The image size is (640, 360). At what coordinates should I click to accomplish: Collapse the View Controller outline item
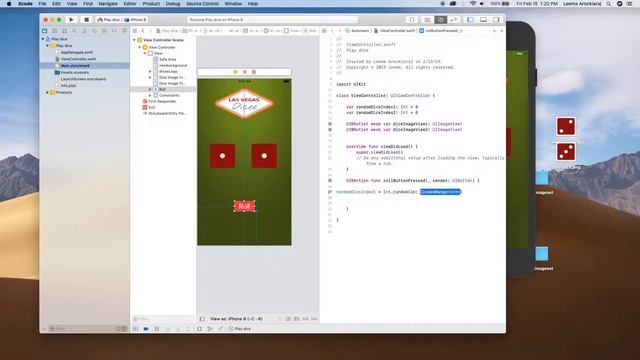[x=140, y=47]
